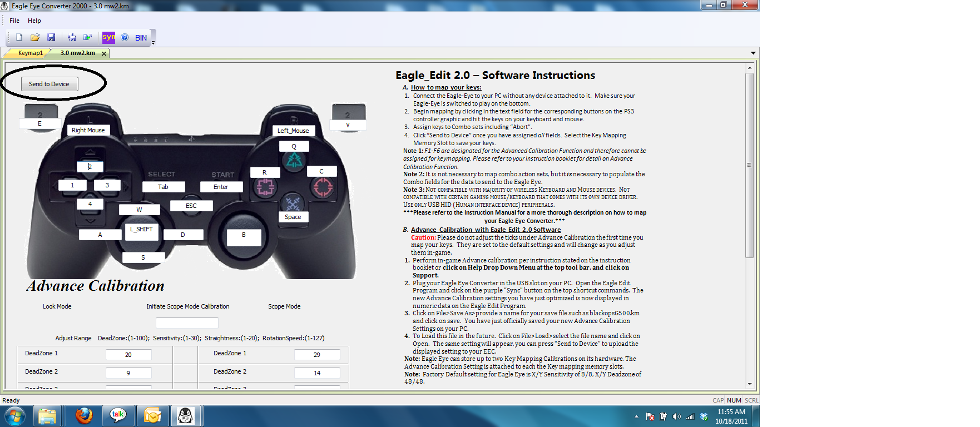Open a keymap file via folder icon
980x427 pixels.
point(35,37)
